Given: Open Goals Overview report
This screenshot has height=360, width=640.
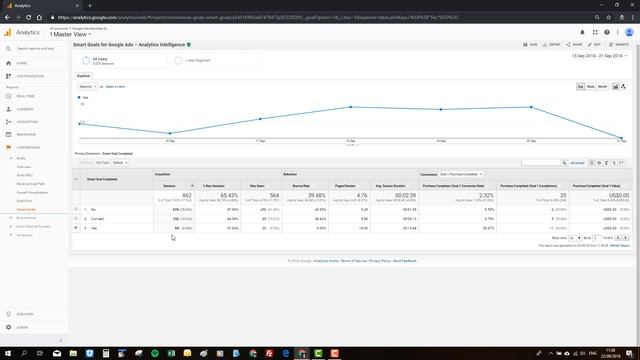Looking at the screenshot, I should click(x=24, y=167).
